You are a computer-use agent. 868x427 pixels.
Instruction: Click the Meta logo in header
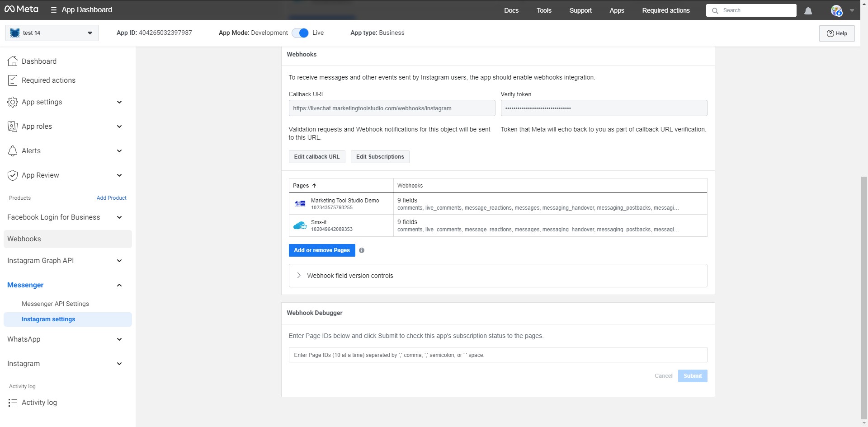coord(21,9)
